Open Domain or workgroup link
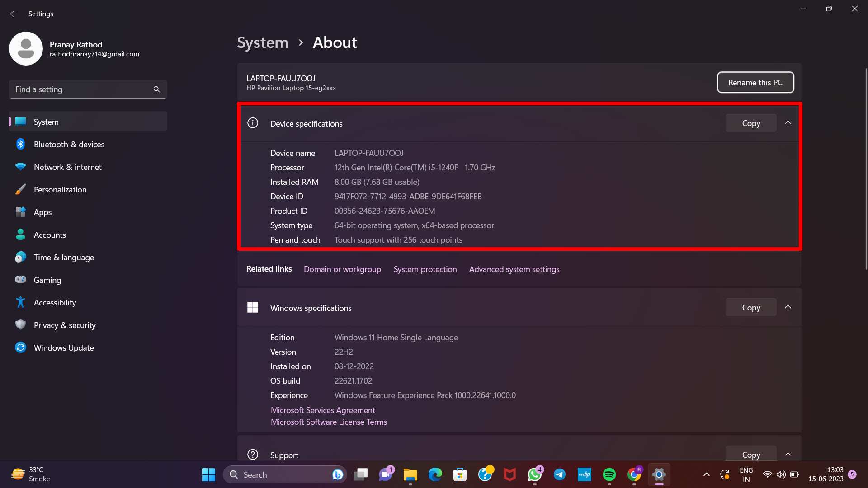This screenshot has height=488, width=868. click(342, 269)
